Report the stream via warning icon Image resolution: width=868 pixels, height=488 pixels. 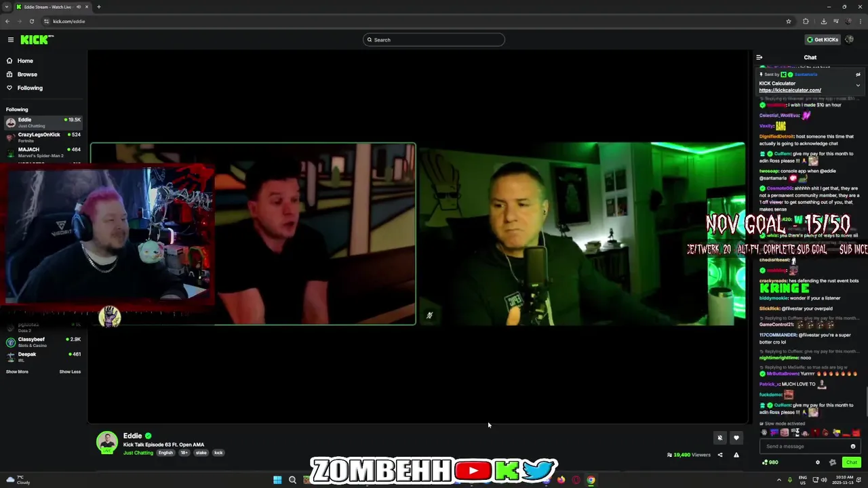736,455
